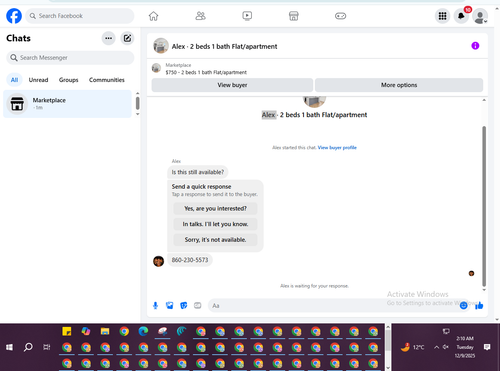Viewport: 500px width, 371px height.
Task: Open the account profile menu
Action: [480, 16]
